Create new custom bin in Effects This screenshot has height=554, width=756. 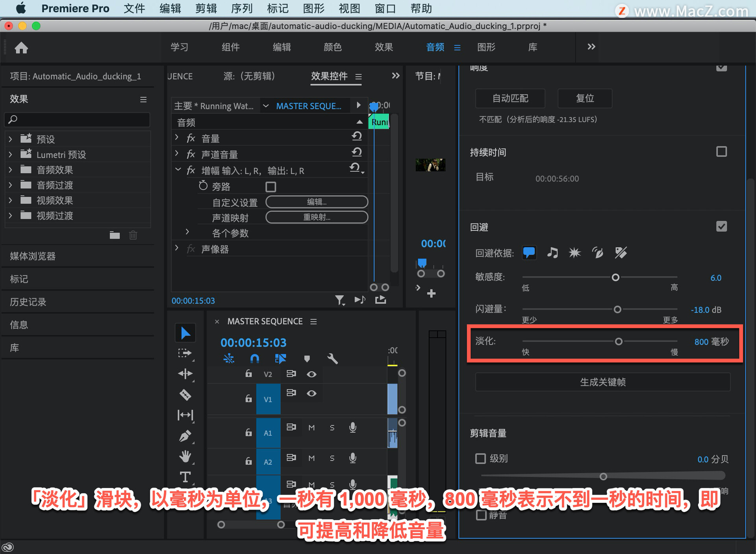(x=115, y=235)
